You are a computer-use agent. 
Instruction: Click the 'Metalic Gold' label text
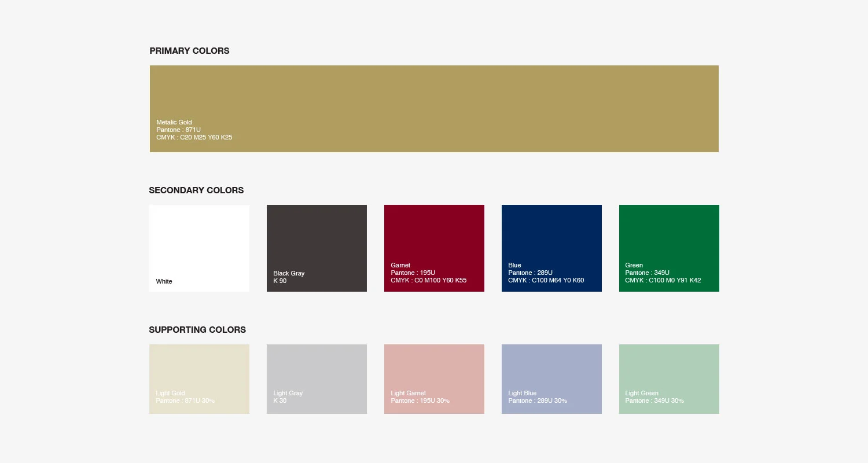[x=174, y=123]
